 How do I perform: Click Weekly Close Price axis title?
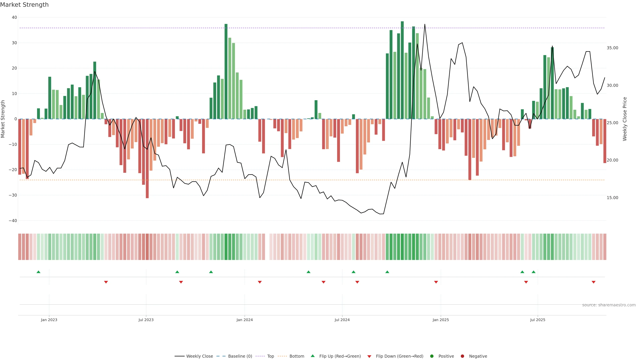tap(625, 119)
